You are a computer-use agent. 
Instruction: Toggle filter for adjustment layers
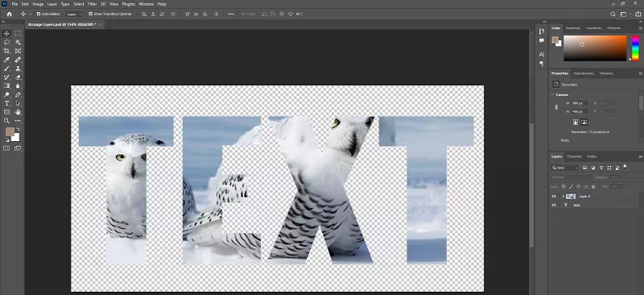593,168
